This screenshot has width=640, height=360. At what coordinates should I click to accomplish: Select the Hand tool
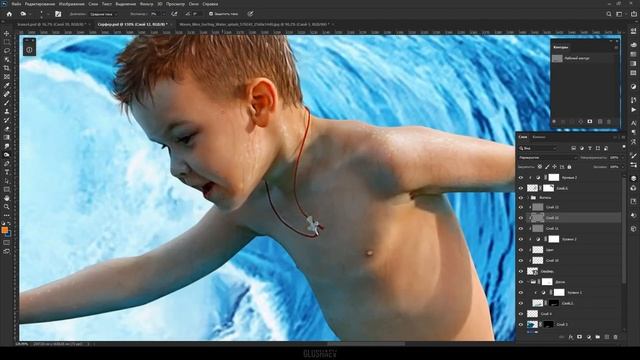click(7, 198)
